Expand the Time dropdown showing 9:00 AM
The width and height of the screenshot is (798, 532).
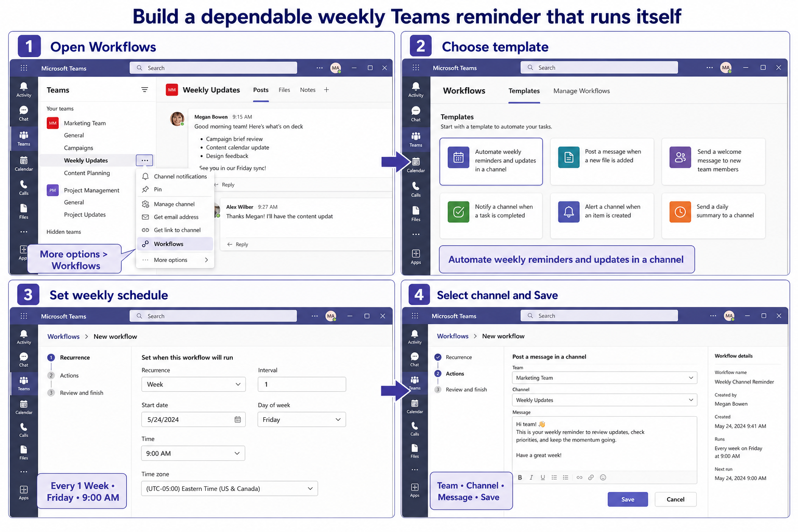193,454
